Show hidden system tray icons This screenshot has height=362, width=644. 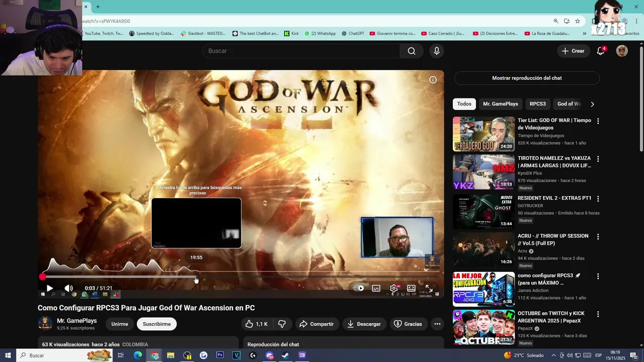click(554, 355)
